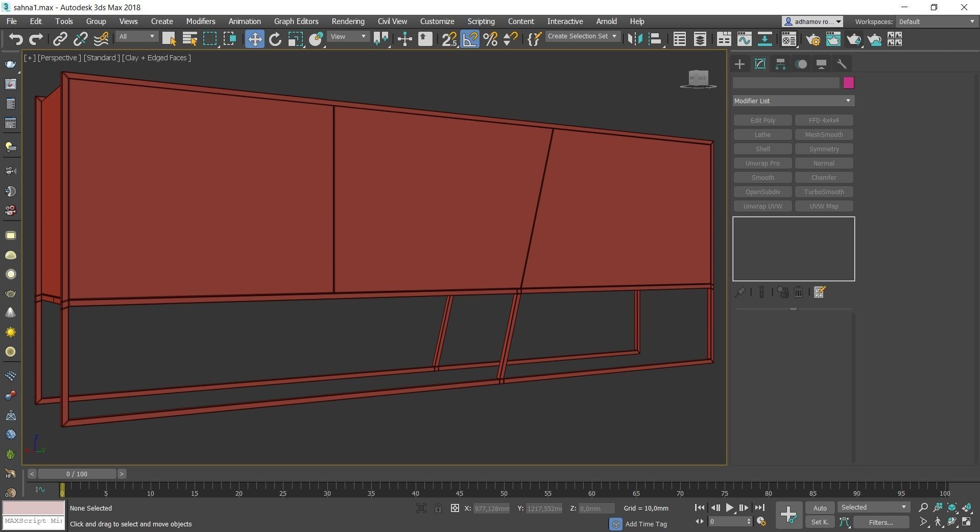
Task: Open the Layer Explorer
Action: pyautogui.click(x=700, y=39)
